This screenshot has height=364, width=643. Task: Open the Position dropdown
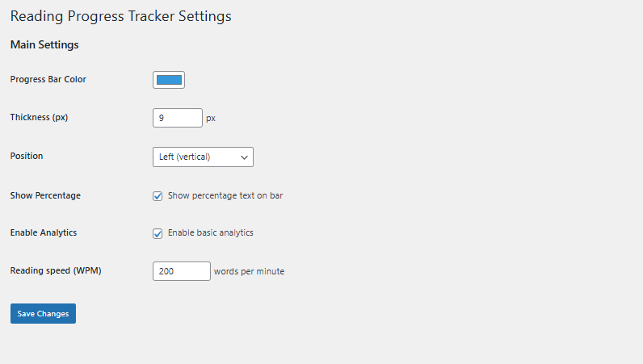(203, 157)
